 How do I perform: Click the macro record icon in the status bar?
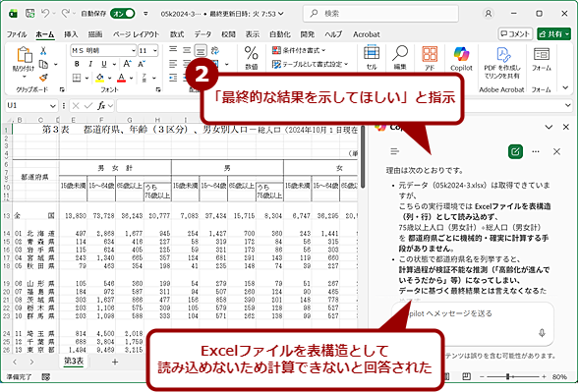pyautogui.click(x=46, y=377)
